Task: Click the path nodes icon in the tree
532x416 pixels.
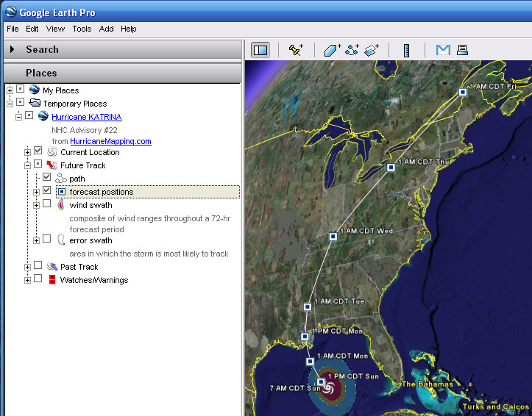Action: (61, 178)
